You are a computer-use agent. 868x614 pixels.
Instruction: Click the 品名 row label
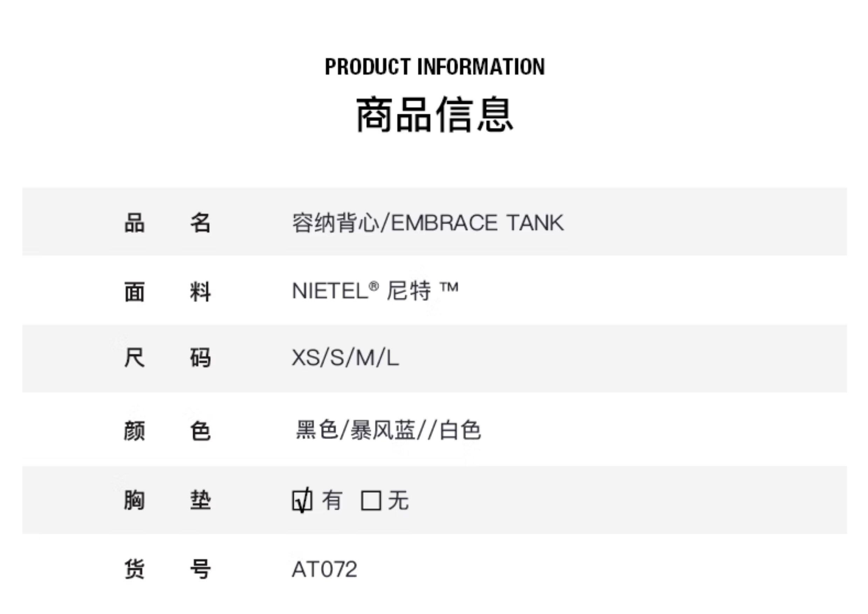click(167, 223)
